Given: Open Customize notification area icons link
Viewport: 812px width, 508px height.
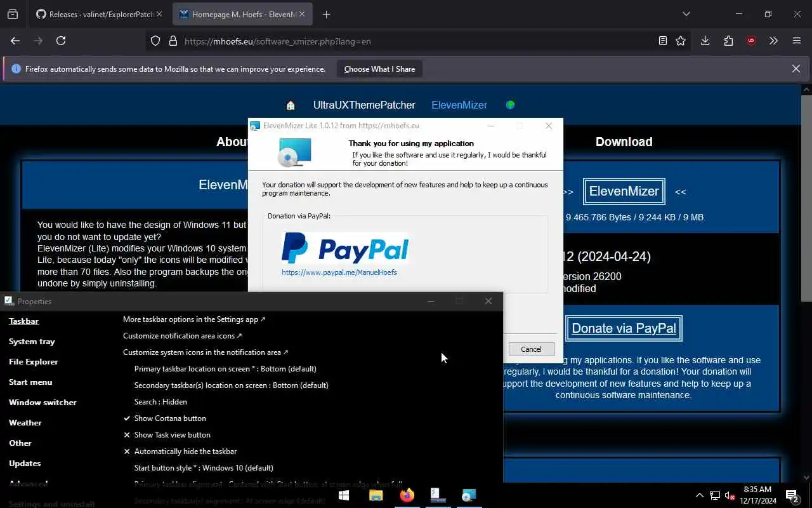Looking at the screenshot, I should pos(183,336).
